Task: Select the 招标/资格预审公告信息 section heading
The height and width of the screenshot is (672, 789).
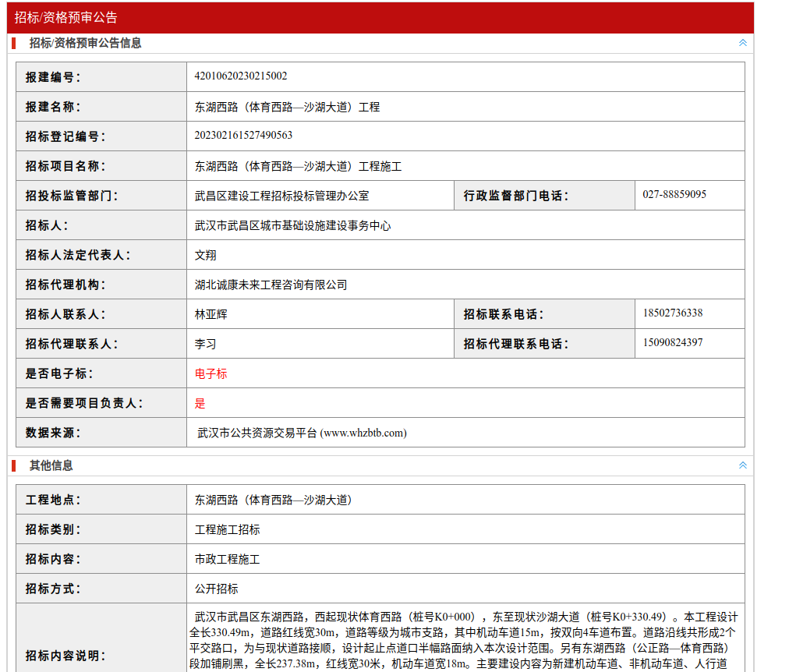Action: (x=85, y=43)
